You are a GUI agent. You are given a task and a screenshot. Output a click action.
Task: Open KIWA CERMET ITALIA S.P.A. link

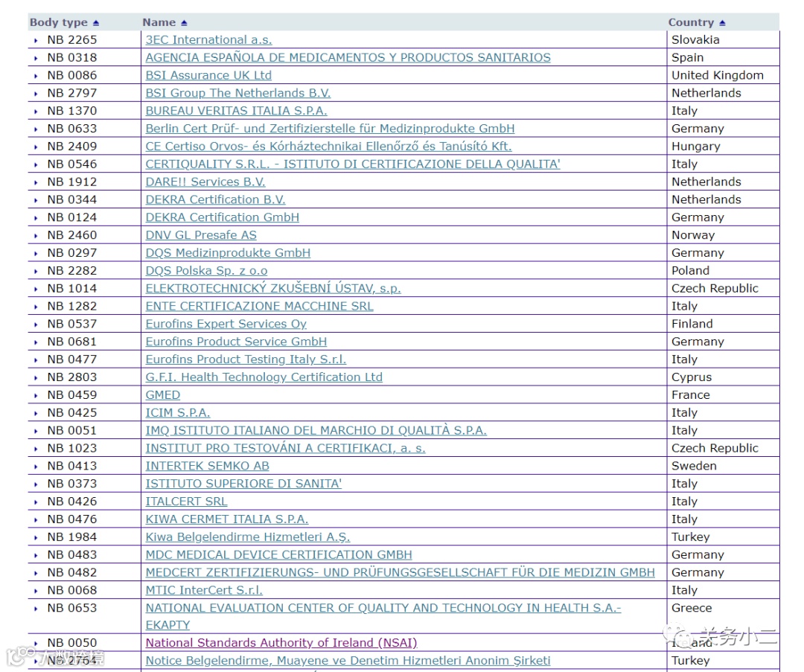227,519
